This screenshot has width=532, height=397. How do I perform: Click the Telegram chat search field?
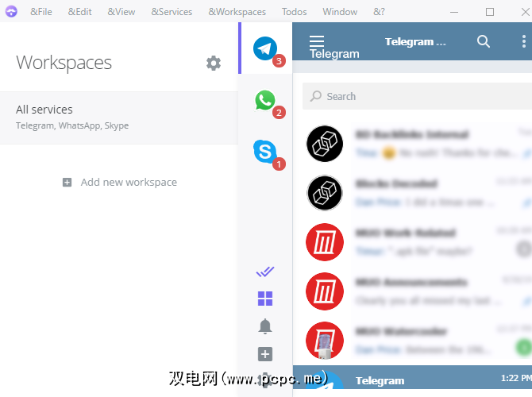[417, 96]
